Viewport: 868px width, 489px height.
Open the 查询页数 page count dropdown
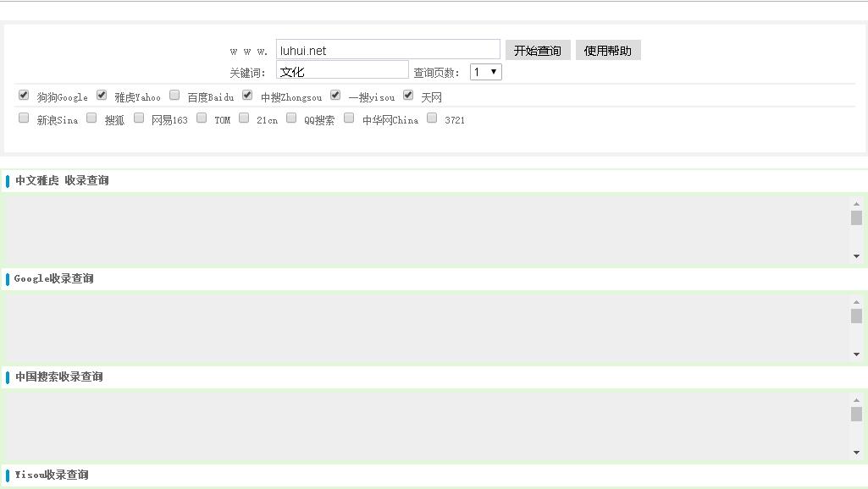485,72
